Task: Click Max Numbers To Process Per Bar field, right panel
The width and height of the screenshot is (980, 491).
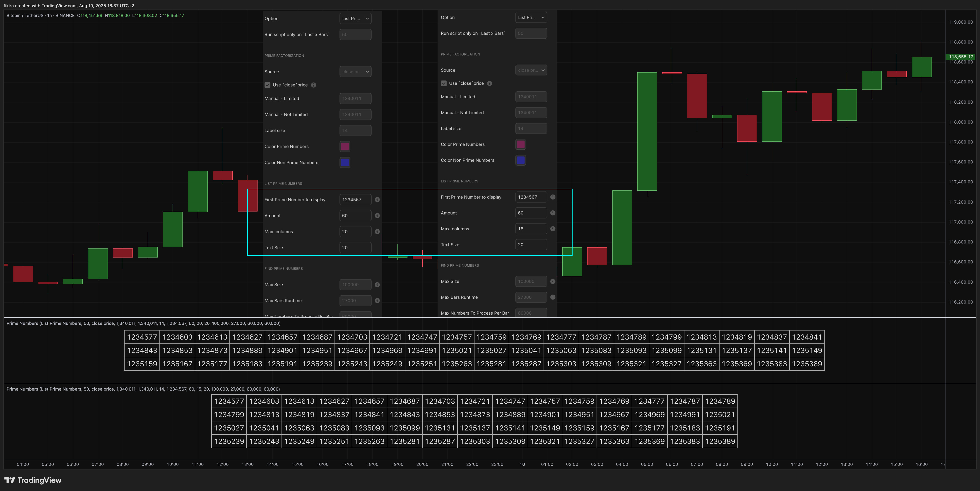Action: coord(531,313)
